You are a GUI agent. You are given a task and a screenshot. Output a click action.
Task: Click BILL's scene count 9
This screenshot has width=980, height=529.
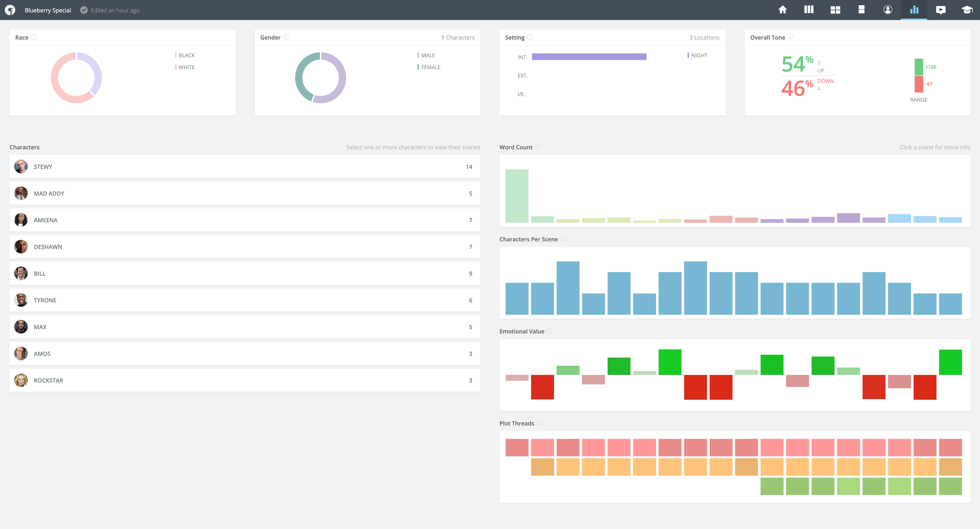[470, 273]
